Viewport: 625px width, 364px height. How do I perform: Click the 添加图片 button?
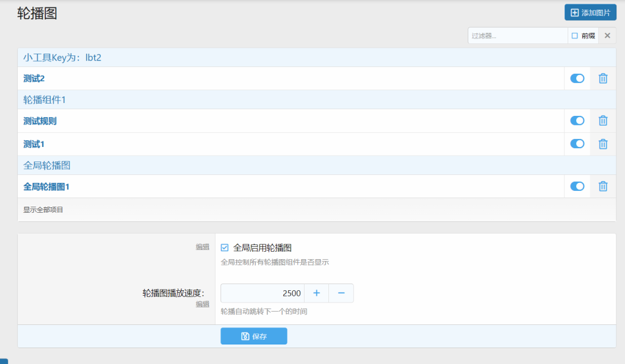590,12
